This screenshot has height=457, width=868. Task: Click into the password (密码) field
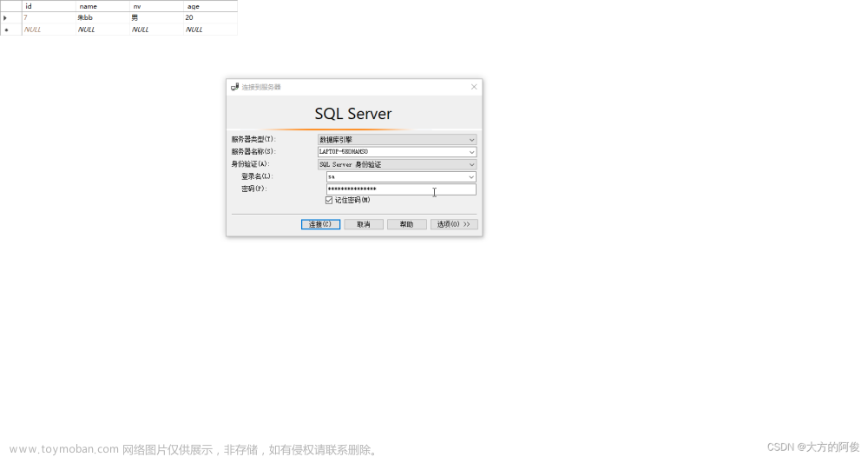[x=401, y=189]
